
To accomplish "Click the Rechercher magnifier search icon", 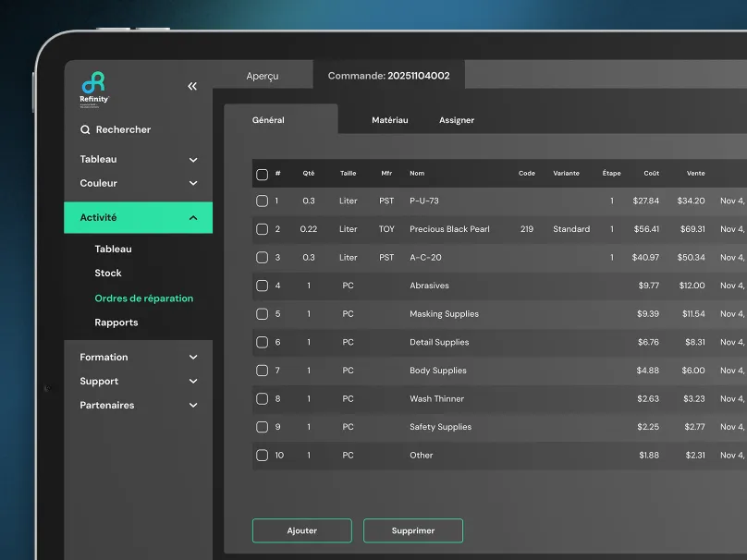I will tap(85, 130).
